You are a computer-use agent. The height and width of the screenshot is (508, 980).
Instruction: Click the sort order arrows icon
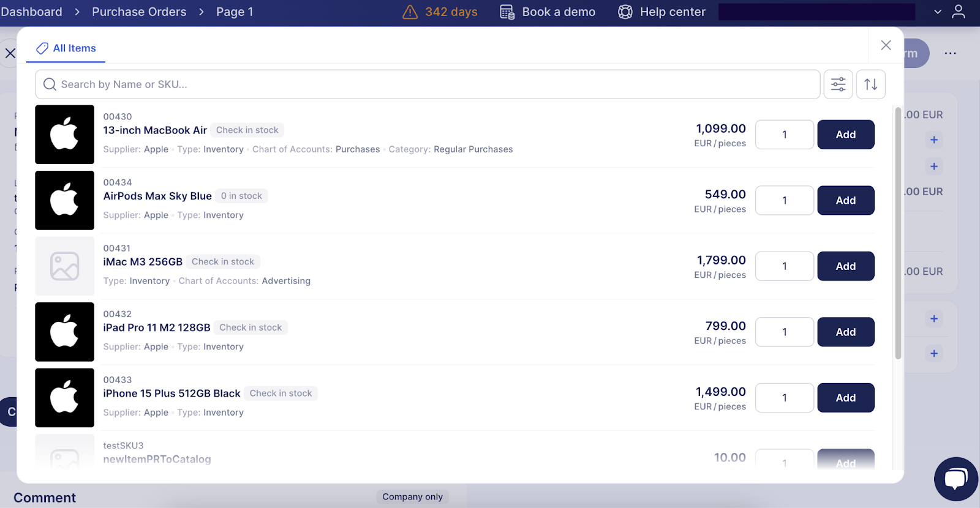[x=870, y=84]
